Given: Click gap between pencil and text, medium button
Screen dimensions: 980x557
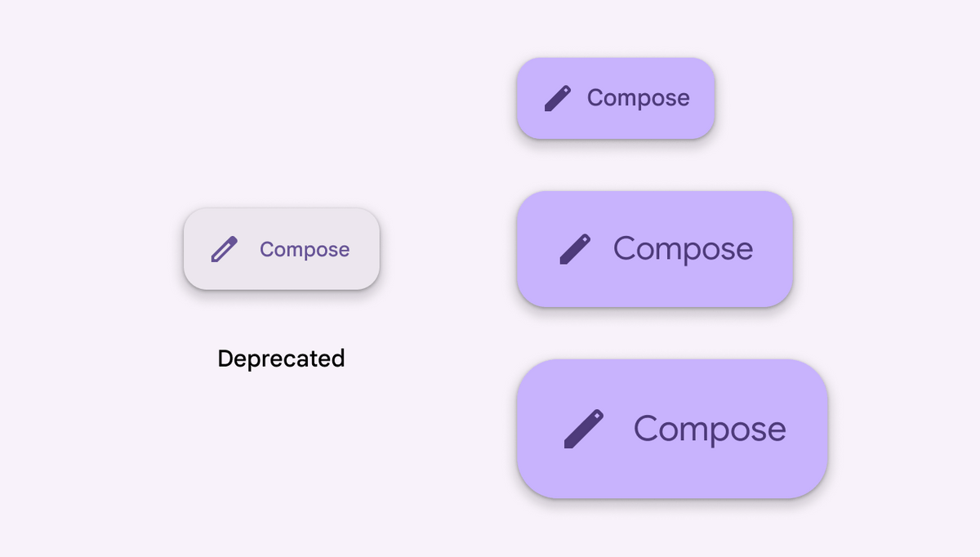Looking at the screenshot, I should pos(602,249).
